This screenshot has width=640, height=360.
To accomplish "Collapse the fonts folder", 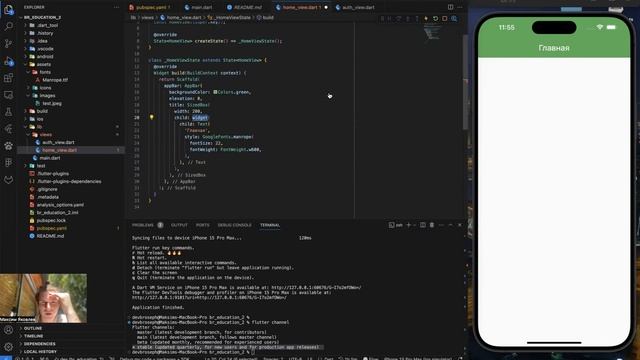I will click(x=45, y=72).
